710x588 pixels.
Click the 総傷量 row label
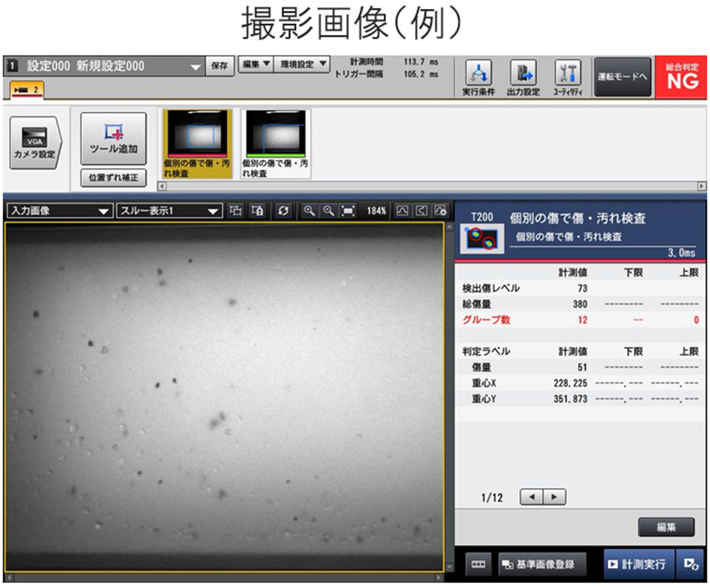(x=476, y=304)
